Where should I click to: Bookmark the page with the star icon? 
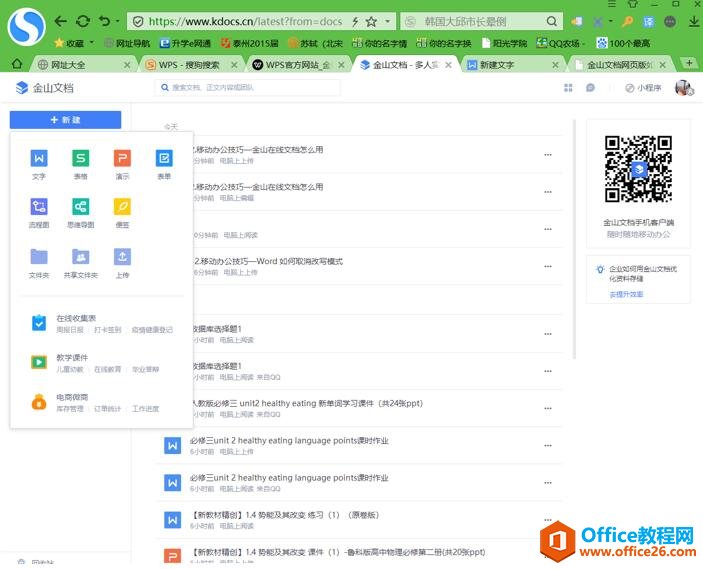(371, 22)
